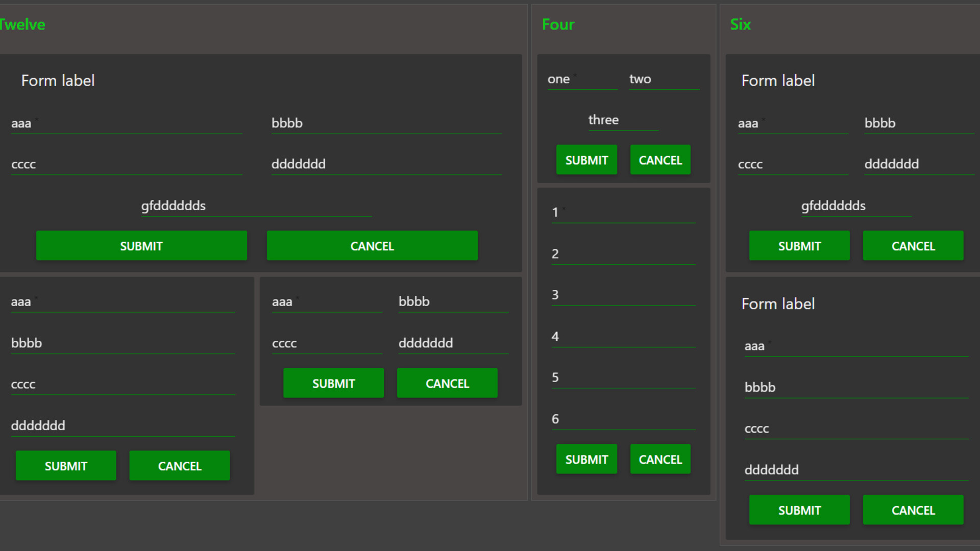Click SUBMIT in the bottom-left Twelve form
980x551 pixels.
pyautogui.click(x=66, y=465)
